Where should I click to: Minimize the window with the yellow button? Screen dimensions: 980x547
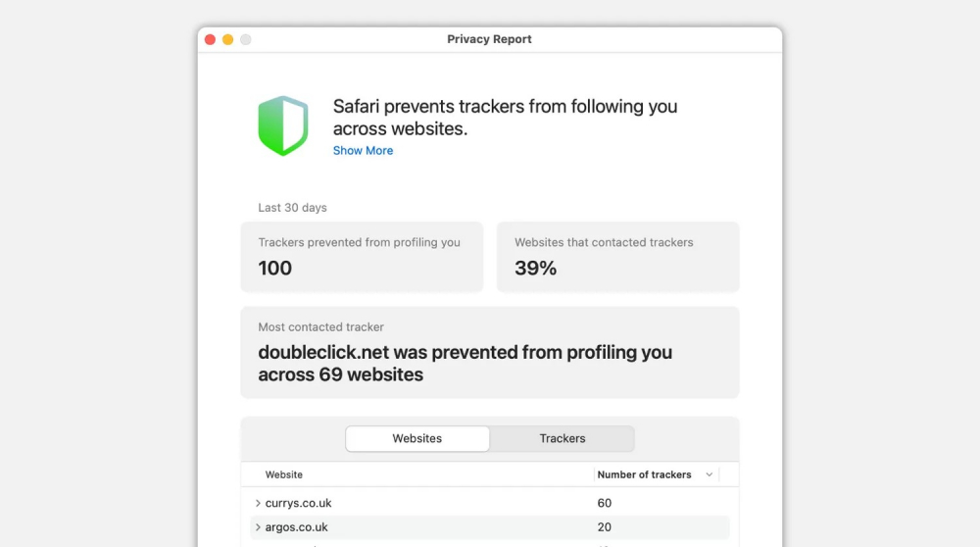pyautogui.click(x=227, y=39)
